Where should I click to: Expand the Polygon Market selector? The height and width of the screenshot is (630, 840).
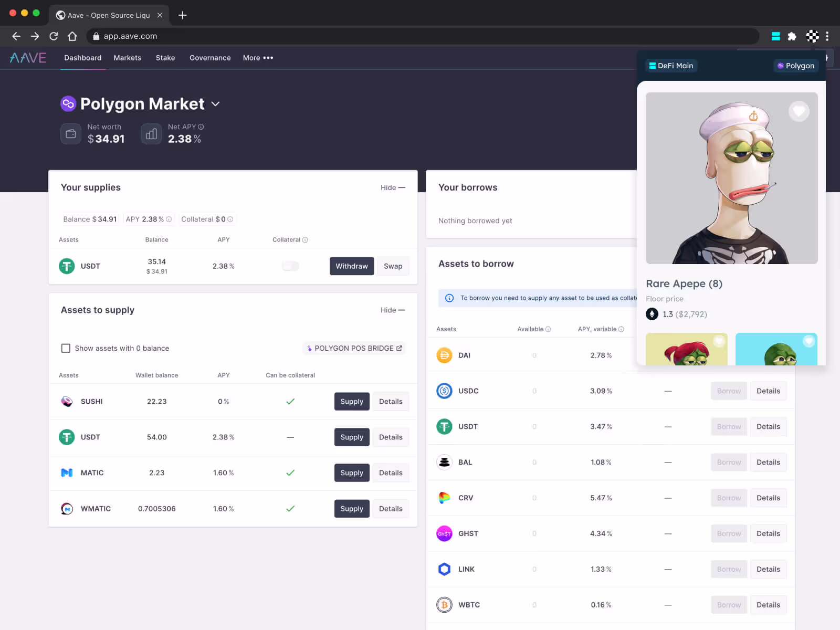[215, 104]
